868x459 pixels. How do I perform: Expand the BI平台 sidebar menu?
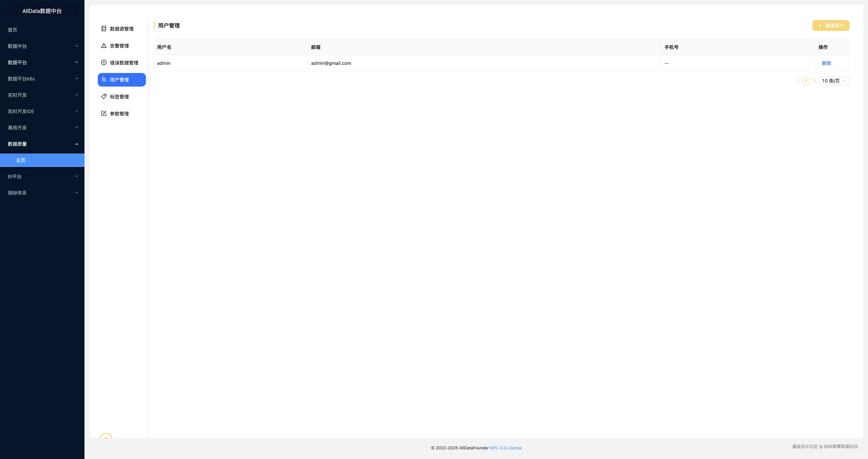pyautogui.click(x=42, y=177)
